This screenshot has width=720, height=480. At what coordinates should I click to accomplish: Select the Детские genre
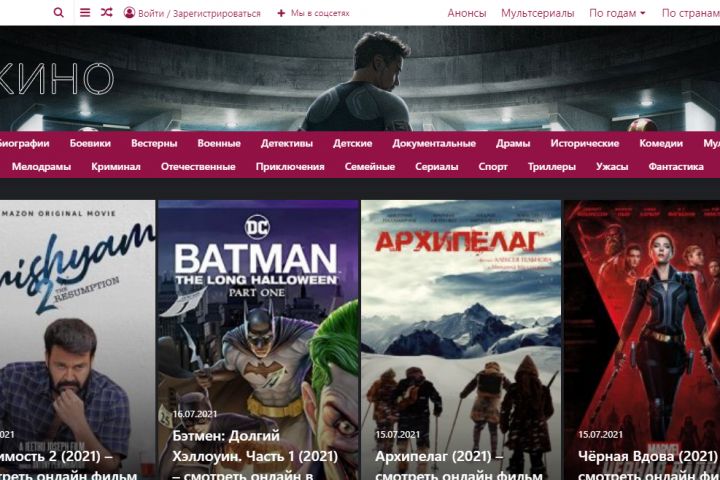352,143
